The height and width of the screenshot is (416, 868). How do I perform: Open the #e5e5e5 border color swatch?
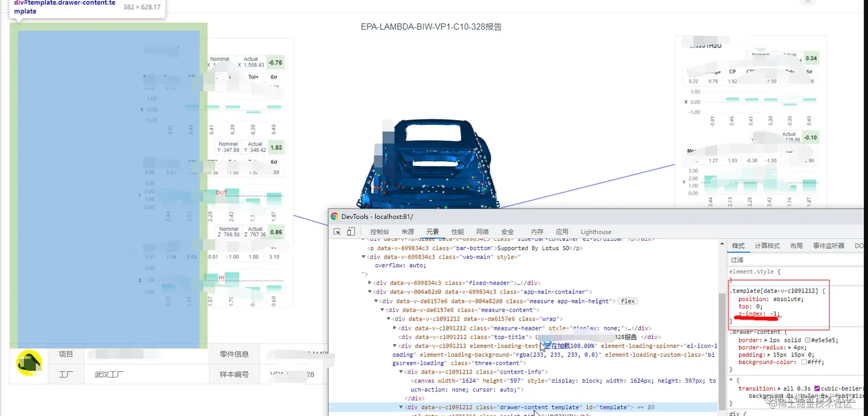pyautogui.click(x=809, y=340)
